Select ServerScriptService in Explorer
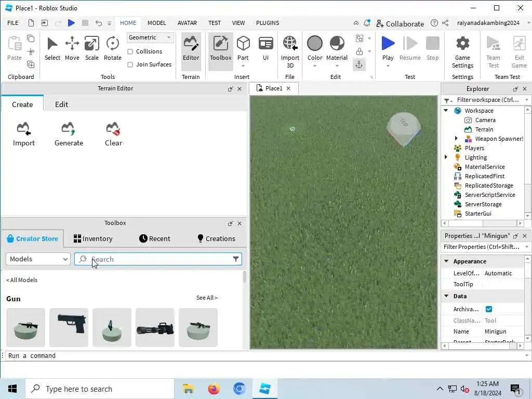 (x=489, y=195)
